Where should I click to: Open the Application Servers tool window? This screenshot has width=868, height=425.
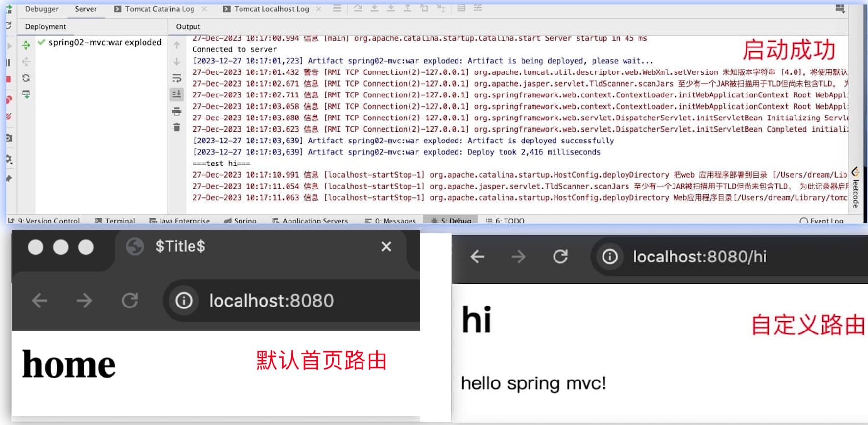[310, 221]
